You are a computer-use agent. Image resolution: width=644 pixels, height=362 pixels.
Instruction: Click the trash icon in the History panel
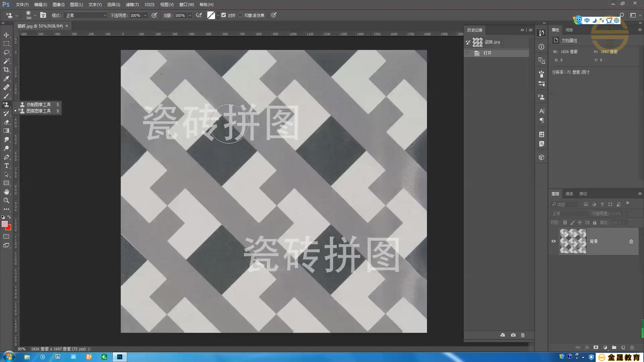click(522, 335)
